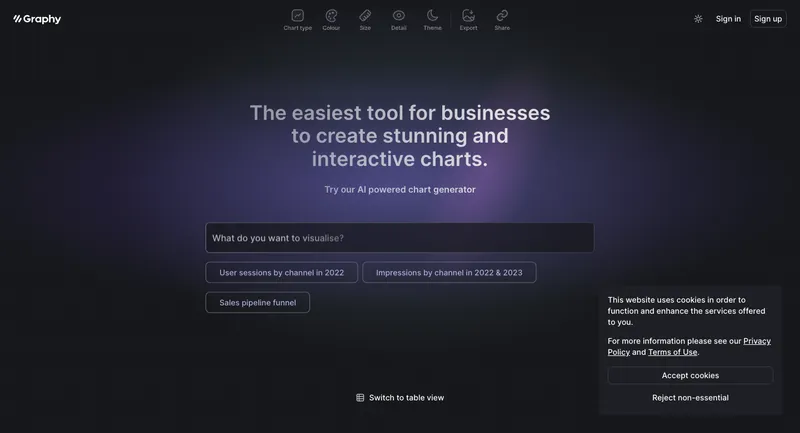Screen dimensions: 800x433
Task: Reject non-essential cookies
Action: (x=690, y=398)
